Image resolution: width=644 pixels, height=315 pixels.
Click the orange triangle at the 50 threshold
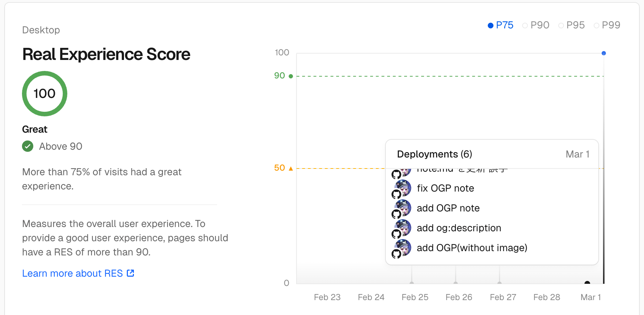(x=291, y=168)
